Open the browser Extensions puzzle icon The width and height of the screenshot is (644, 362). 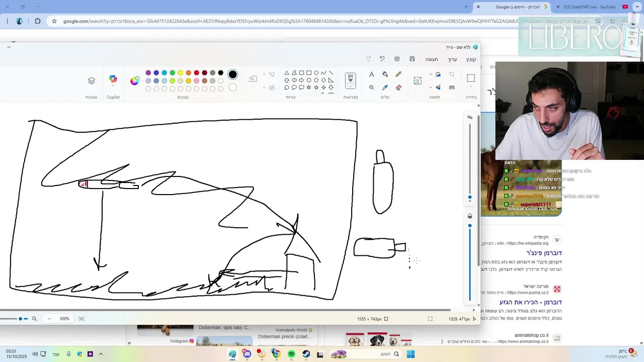point(38,21)
